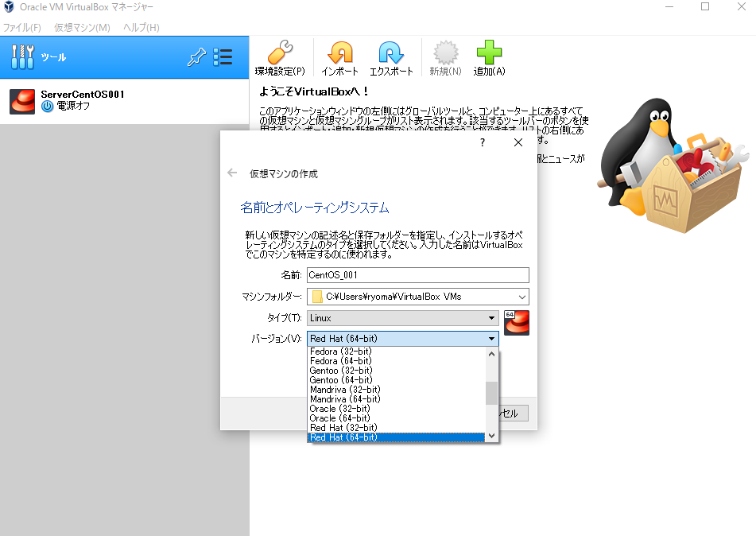
Task: Click the Cancel (キャンセル) button
Action: (513, 414)
